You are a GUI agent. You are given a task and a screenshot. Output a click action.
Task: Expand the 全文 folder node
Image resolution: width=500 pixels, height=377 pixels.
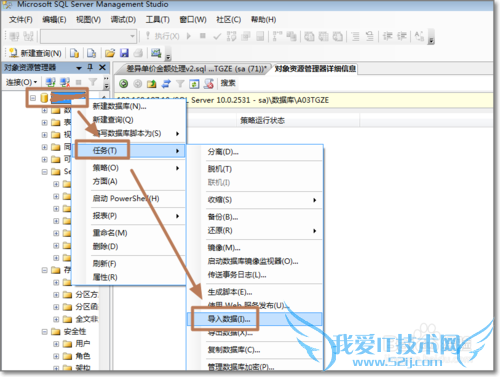[x=56, y=319]
